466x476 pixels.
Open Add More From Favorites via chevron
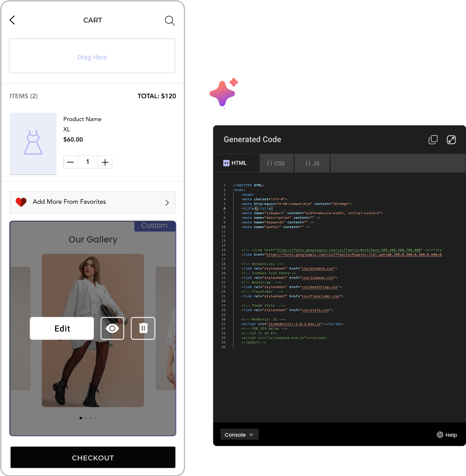pos(167,202)
